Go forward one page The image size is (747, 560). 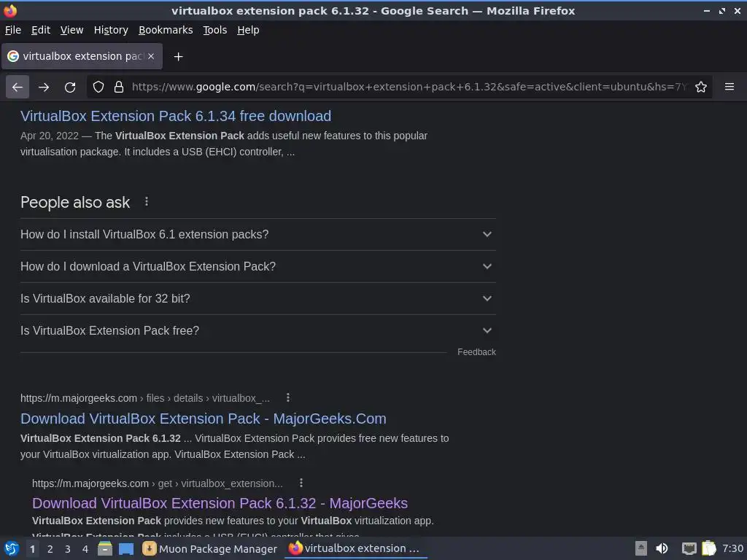(x=44, y=87)
